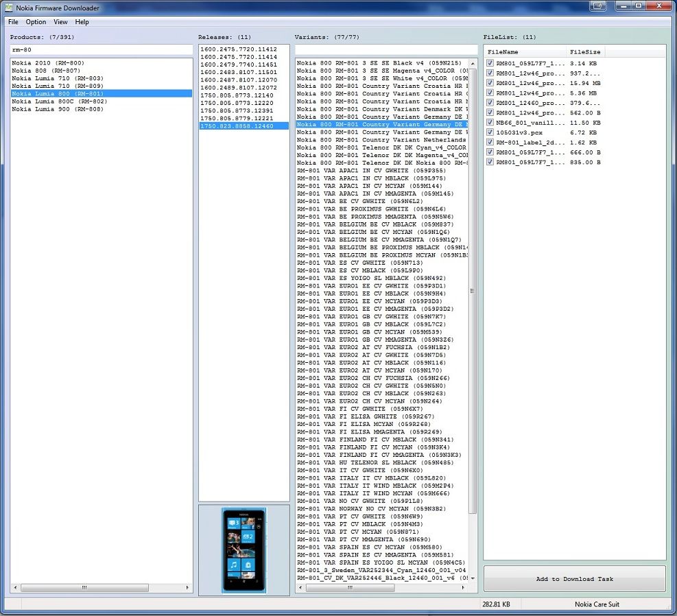Select variant RM-801 VAR APAC1 IN CV GWHITE
The width and height of the screenshot is (677, 616).
click(382, 170)
